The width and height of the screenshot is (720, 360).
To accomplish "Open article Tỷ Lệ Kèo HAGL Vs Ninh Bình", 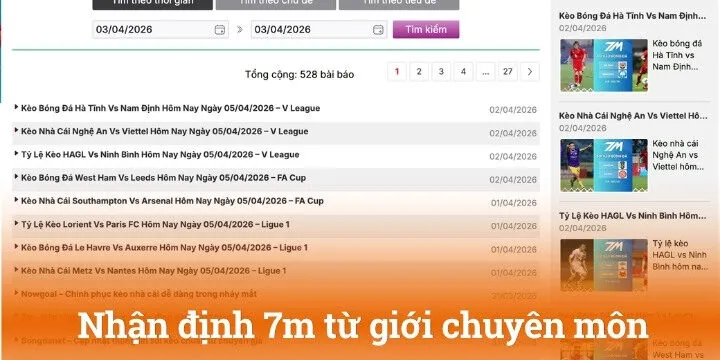I will (160, 155).
